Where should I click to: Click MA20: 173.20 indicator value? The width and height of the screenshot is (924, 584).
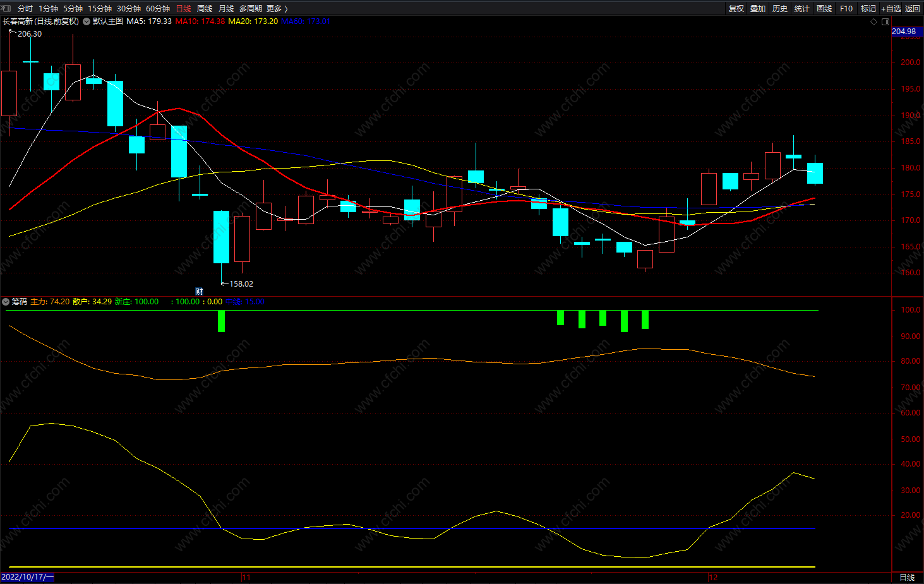click(253, 21)
